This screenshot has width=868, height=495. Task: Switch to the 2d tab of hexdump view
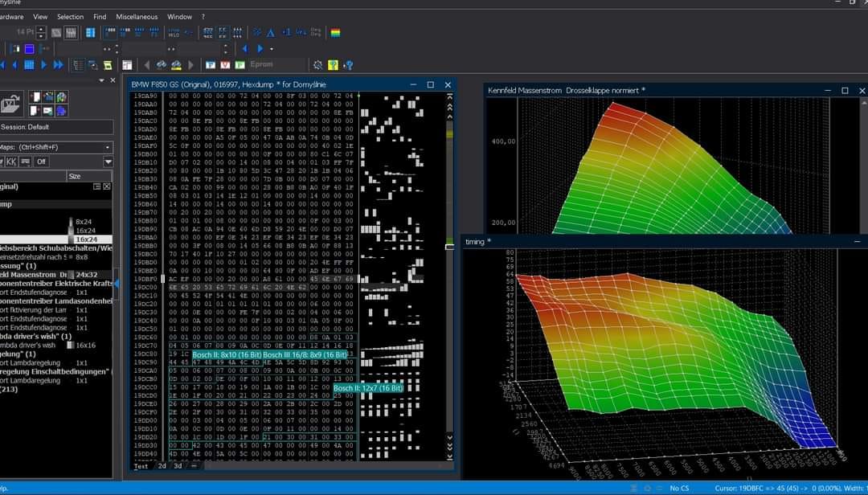pos(162,466)
